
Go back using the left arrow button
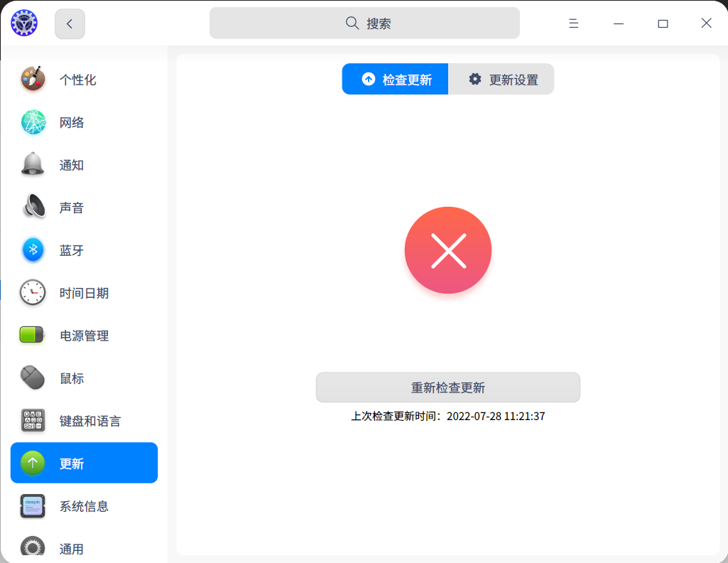(x=70, y=23)
